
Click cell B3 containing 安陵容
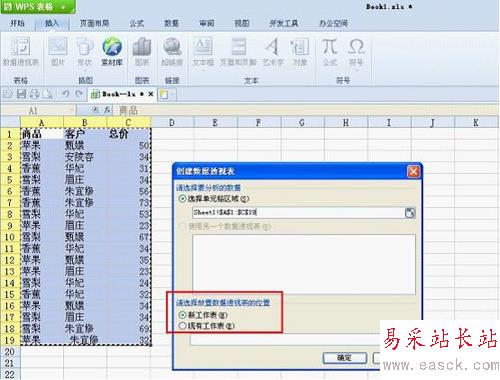pos(85,157)
